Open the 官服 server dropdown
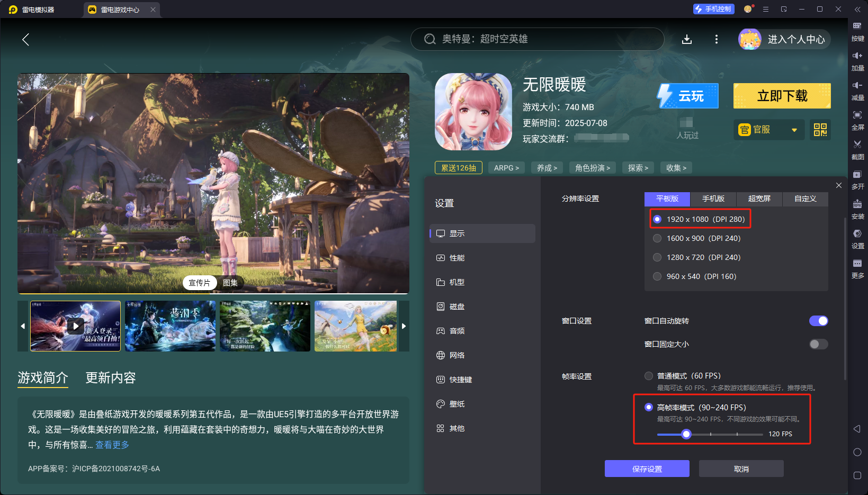This screenshot has height=495, width=868. (769, 130)
